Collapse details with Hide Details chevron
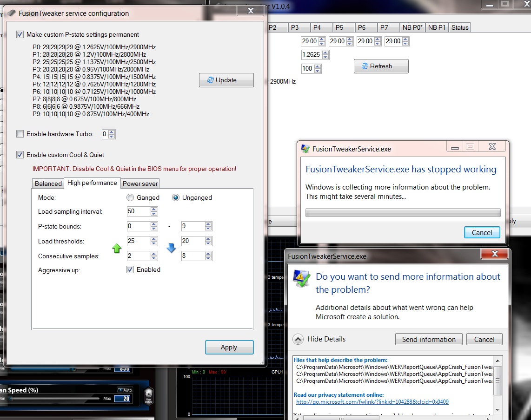The height and width of the screenshot is (420, 531). (298, 339)
